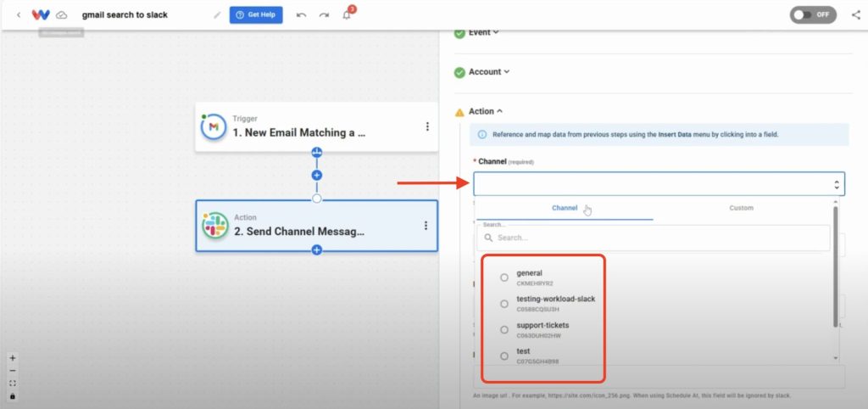Share the workflow using share icon
The width and height of the screenshot is (868, 409).
tap(856, 15)
